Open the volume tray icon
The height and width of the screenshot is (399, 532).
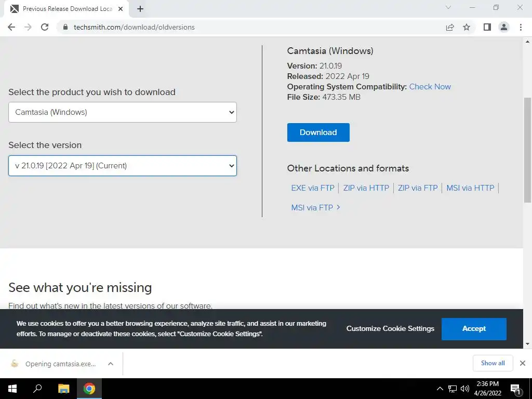tap(465, 389)
